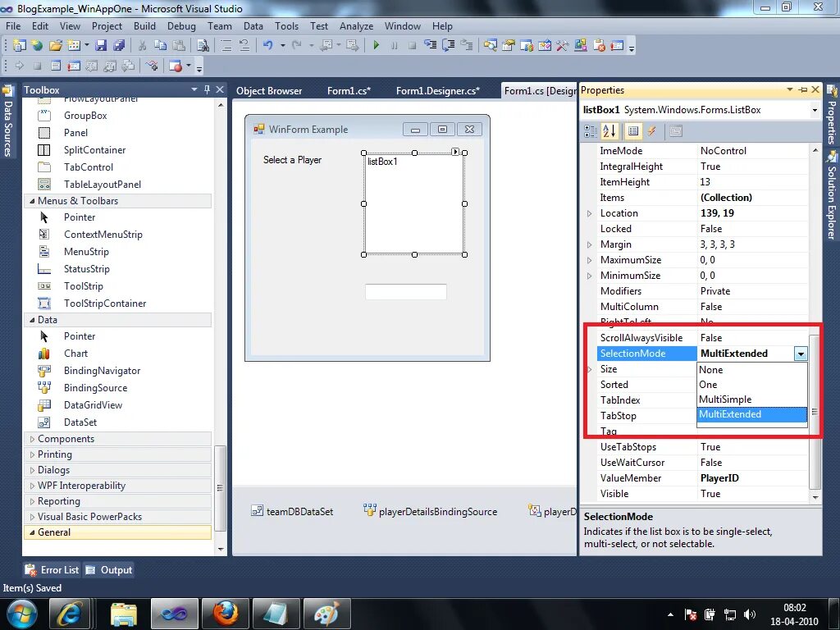Open the Error List tab
This screenshot has height=630, width=840.
click(52, 570)
